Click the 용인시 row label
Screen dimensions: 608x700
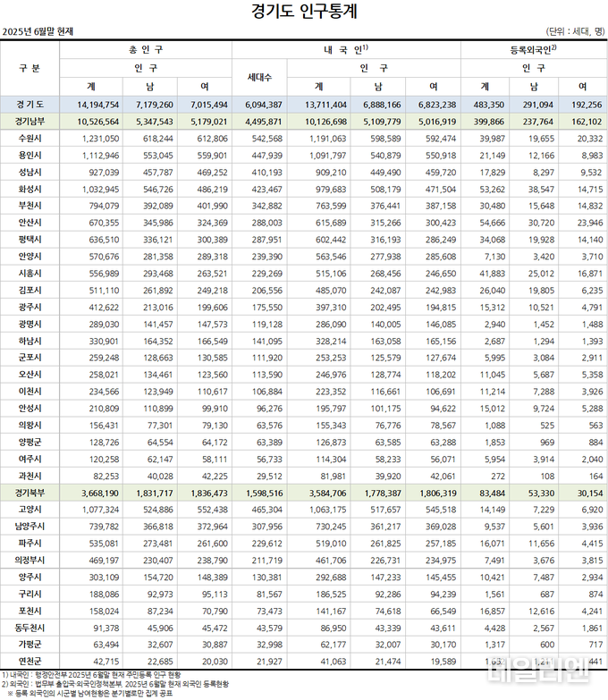tap(30, 156)
